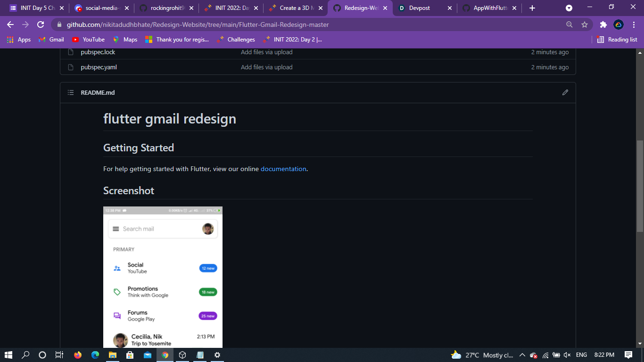Open the YouTube bookmark

(x=88, y=40)
